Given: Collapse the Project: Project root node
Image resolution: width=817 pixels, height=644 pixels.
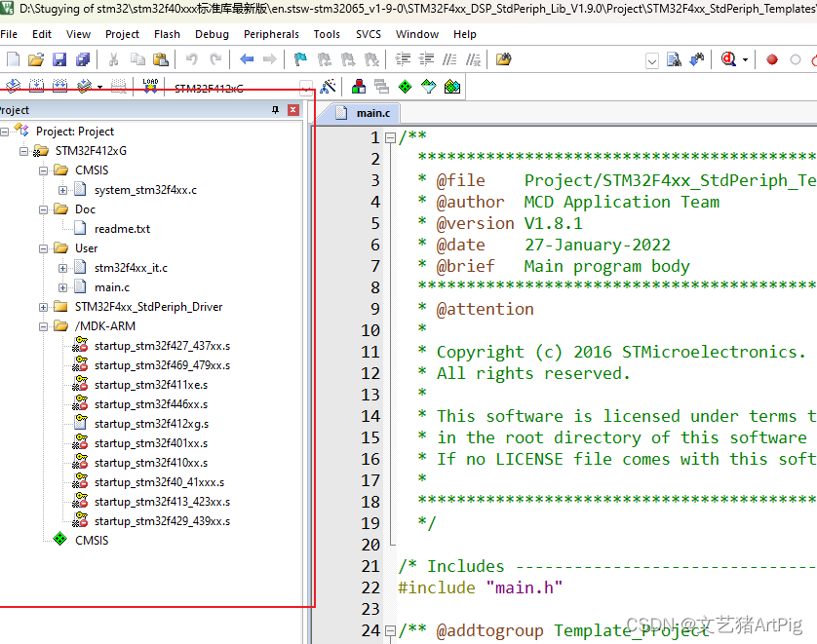Looking at the screenshot, I should click(x=4, y=132).
